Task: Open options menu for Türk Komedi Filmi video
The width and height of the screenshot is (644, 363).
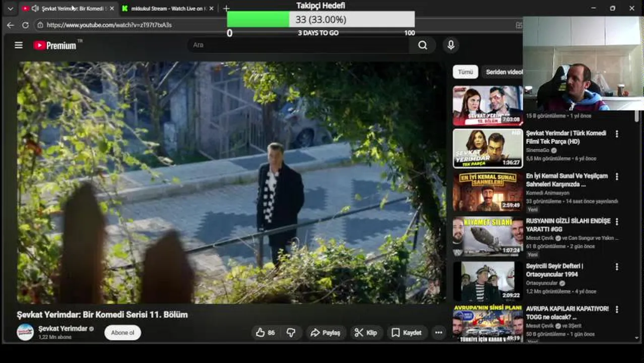Action: coord(617,134)
